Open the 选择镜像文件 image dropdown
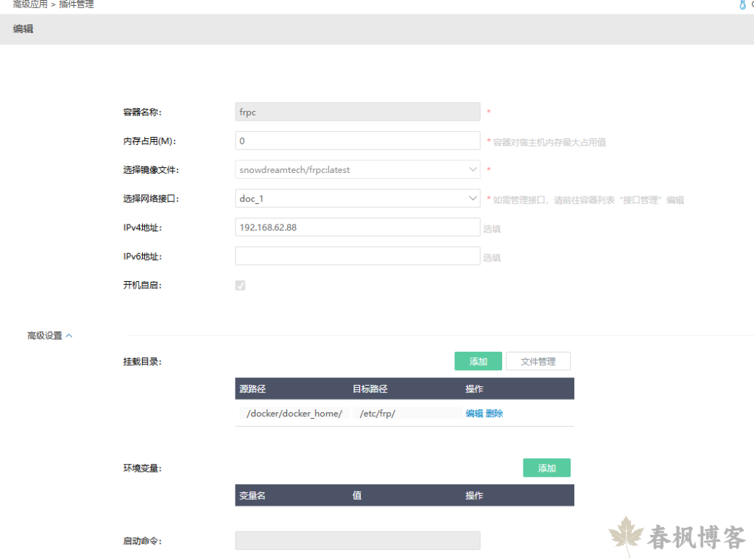 tap(357, 169)
